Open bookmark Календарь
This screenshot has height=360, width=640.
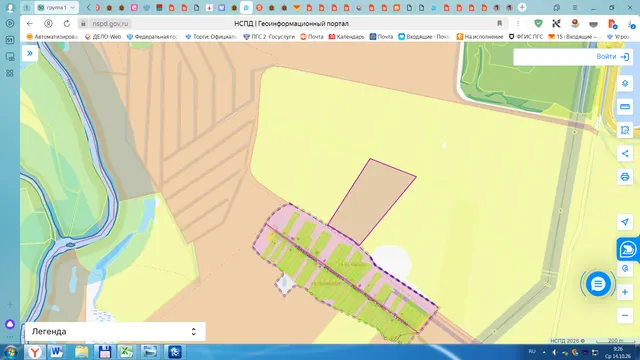tap(347, 37)
